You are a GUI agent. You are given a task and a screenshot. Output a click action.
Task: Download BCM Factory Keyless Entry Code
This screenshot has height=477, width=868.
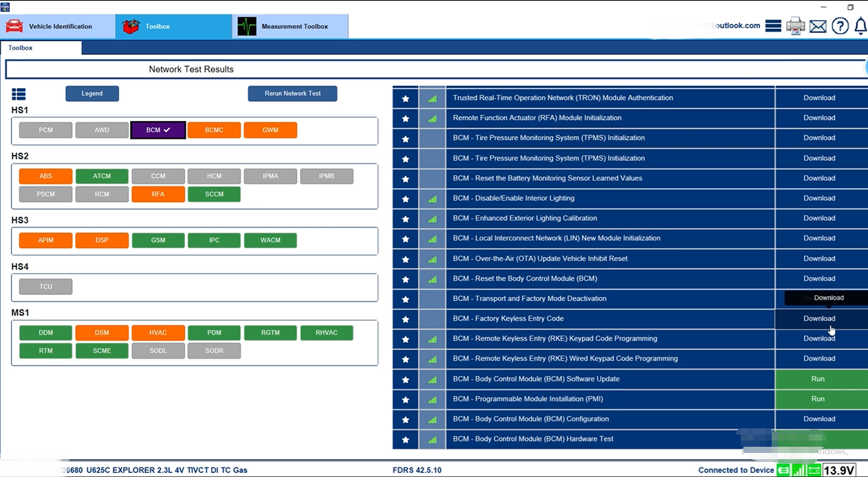819,319
